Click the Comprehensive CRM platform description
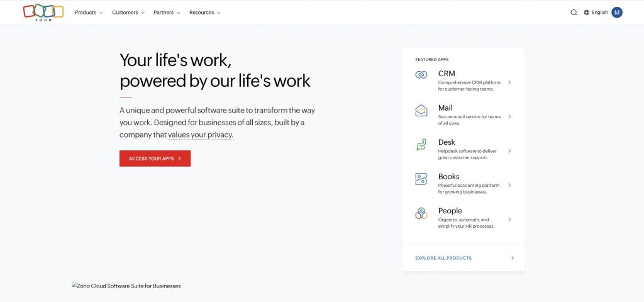The width and height of the screenshot is (644, 302). 469,86
